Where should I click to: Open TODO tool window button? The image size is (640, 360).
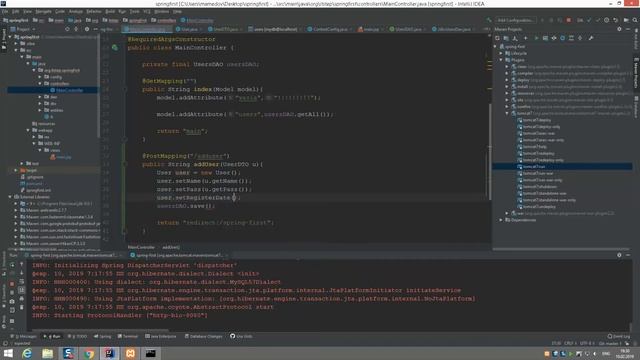pos(78,336)
